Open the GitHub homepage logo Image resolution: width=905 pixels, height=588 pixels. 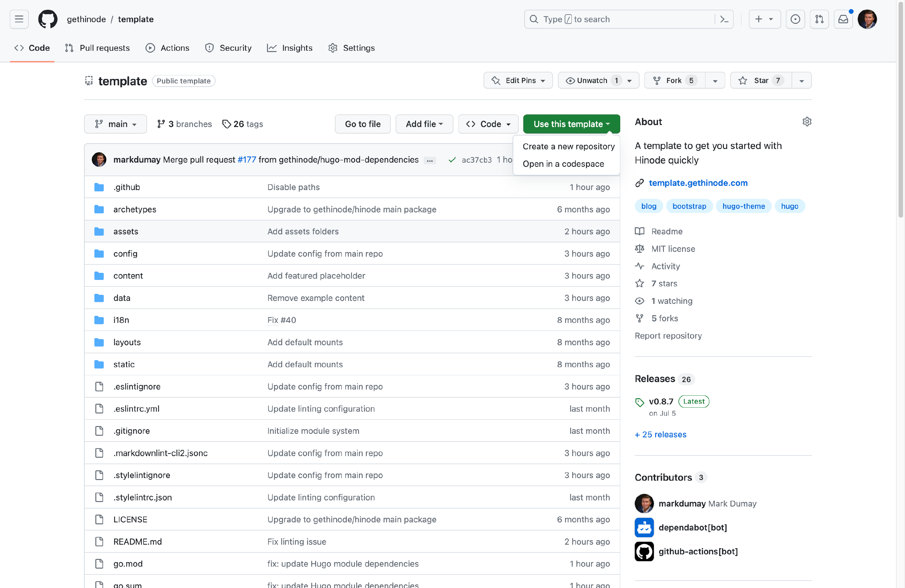pos(48,19)
